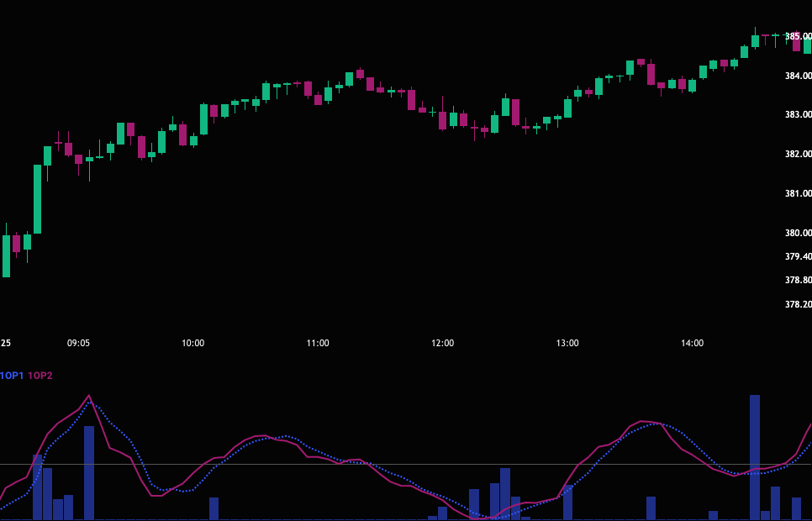Click the 378.20 price axis label
This screenshot has height=521, width=812.
tap(799, 304)
